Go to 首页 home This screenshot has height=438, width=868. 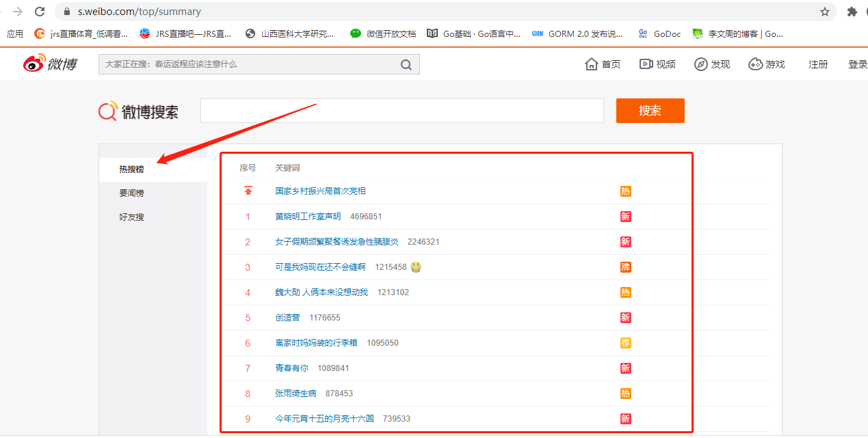click(x=603, y=64)
